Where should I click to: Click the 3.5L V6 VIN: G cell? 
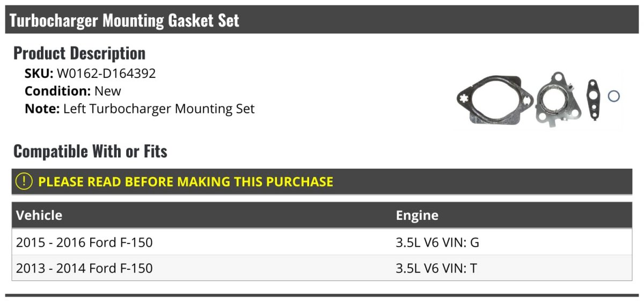[x=437, y=242]
